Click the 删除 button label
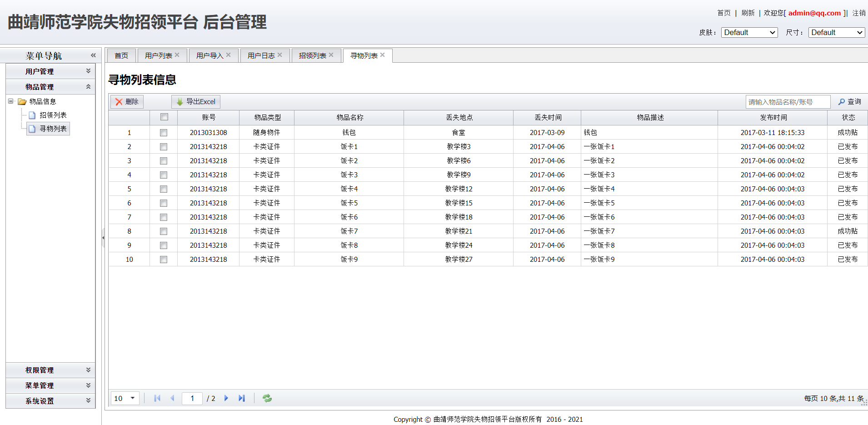Screen dimensions: 868x425 click(x=132, y=102)
